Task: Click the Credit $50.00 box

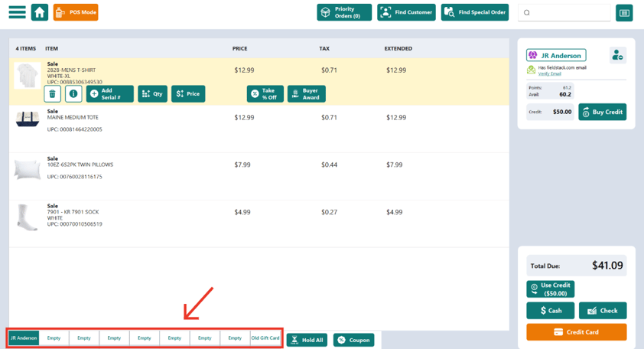Action: point(550,112)
